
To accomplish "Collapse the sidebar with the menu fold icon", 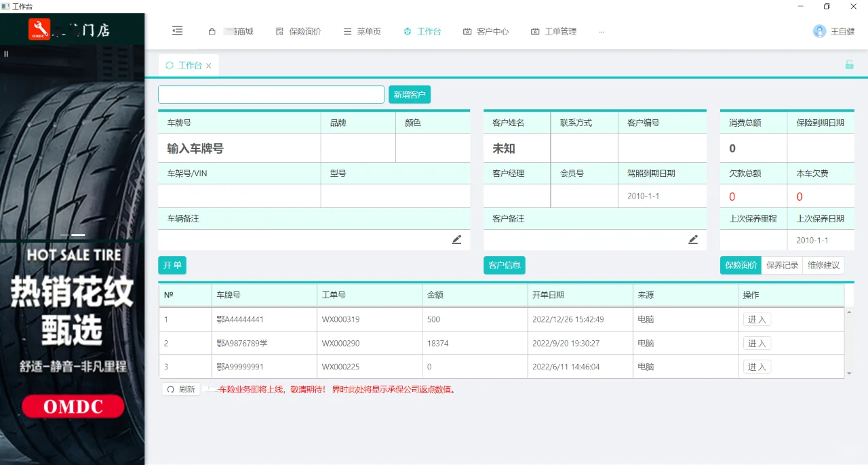I will pyautogui.click(x=177, y=31).
